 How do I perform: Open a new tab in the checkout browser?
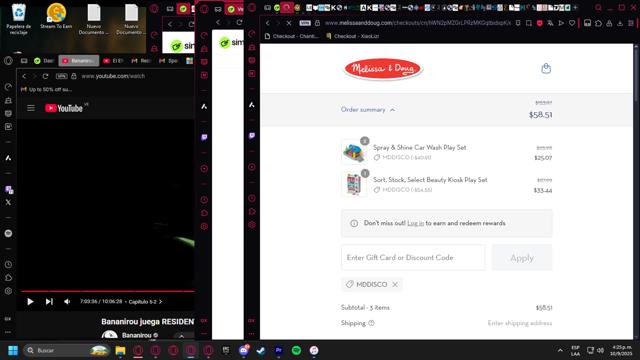coord(576,7)
